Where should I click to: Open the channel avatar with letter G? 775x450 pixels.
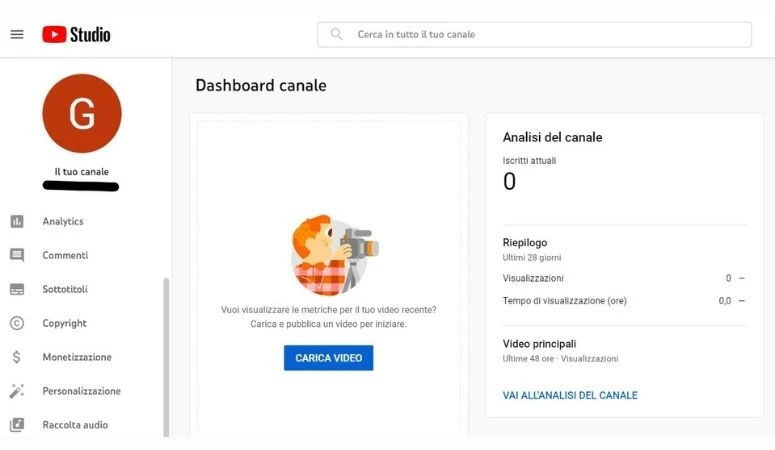(x=82, y=113)
